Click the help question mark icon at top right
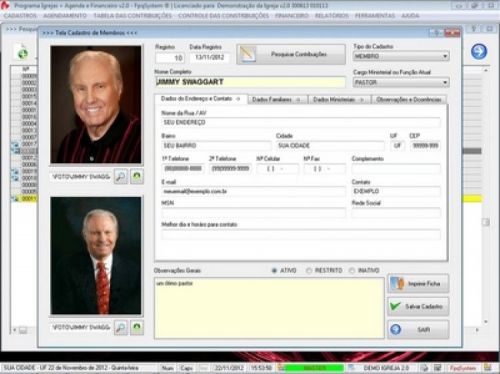The height and width of the screenshot is (374, 500). [x=473, y=29]
